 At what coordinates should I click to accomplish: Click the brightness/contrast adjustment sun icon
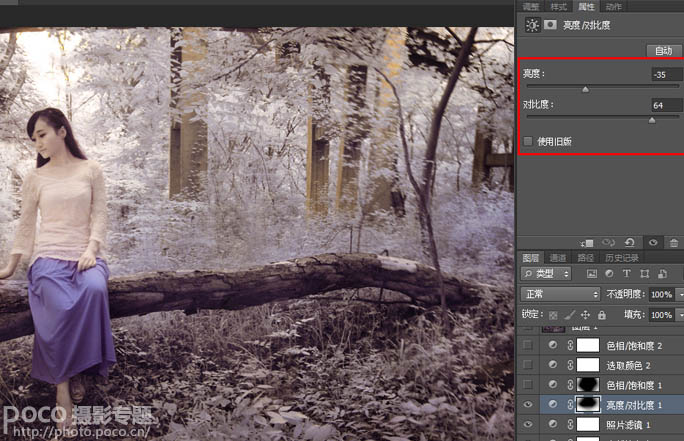[x=533, y=26]
